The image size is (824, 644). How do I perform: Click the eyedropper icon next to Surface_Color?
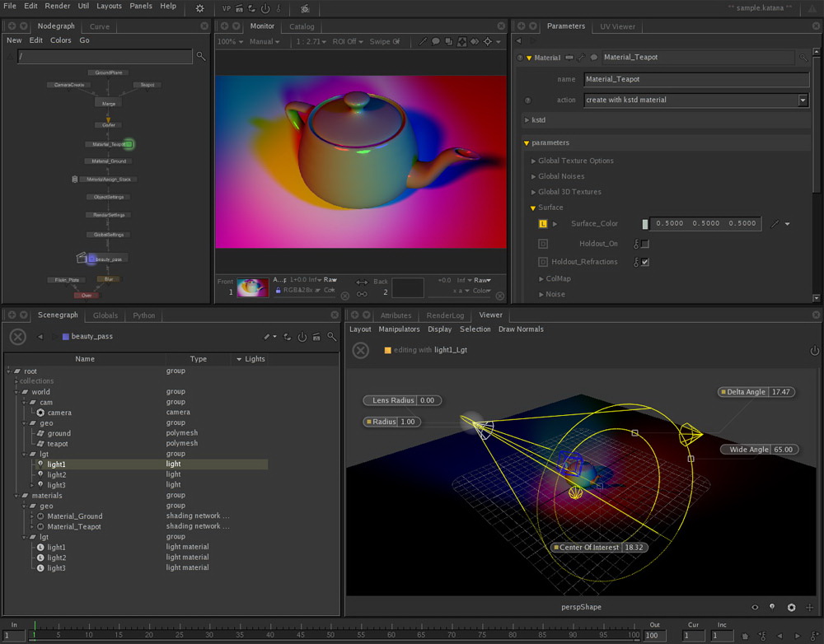(x=775, y=224)
